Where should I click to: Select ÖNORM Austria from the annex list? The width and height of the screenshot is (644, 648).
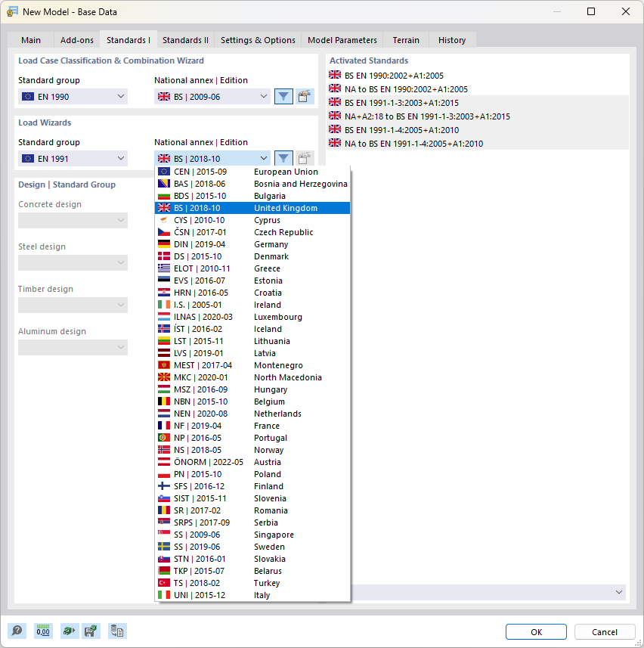tap(227, 461)
